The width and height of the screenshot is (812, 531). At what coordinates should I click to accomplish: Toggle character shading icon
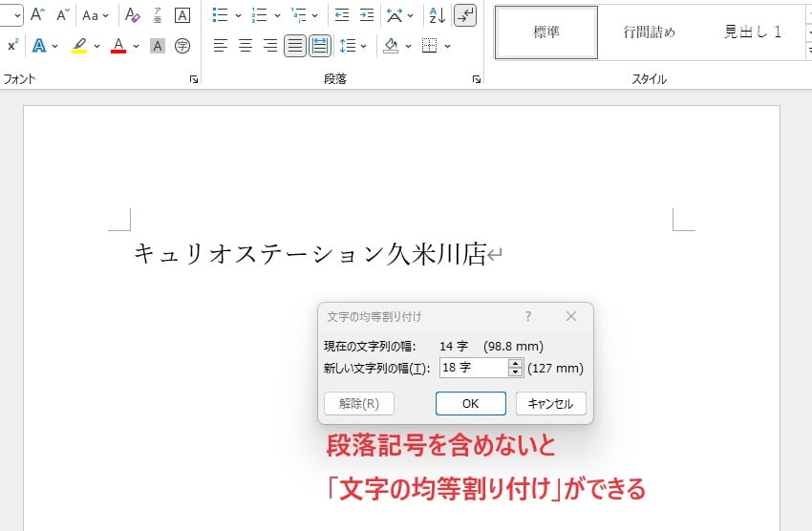tap(158, 46)
